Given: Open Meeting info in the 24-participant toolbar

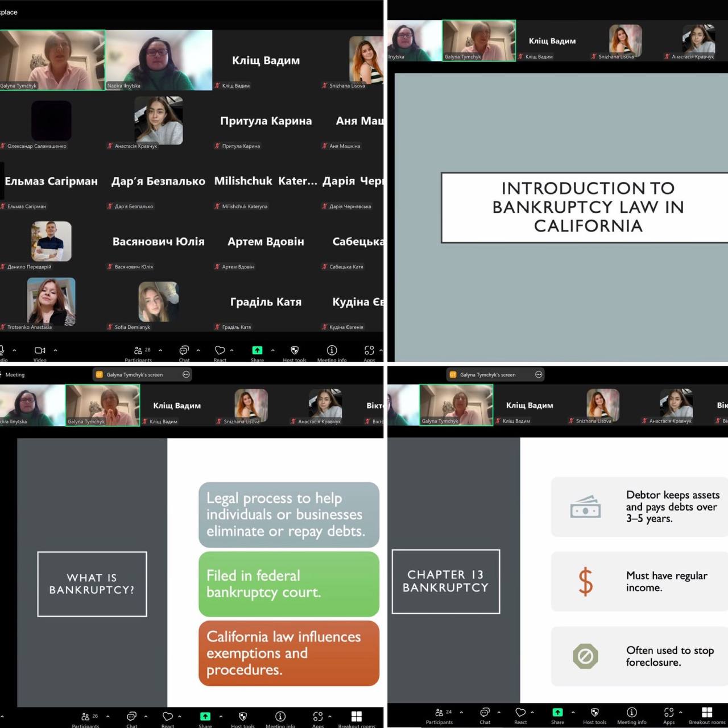Looking at the screenshot, I should point(631,713).
